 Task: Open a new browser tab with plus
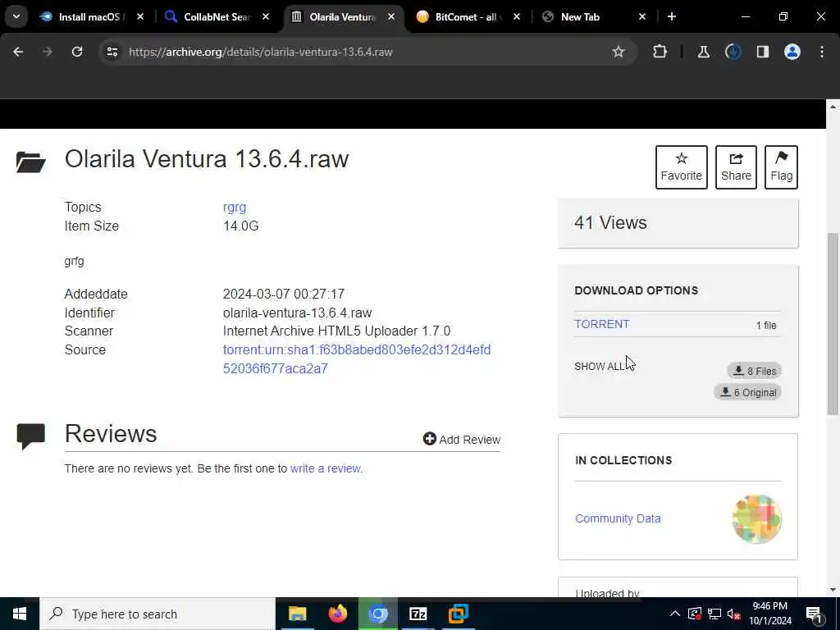point(672,16)
